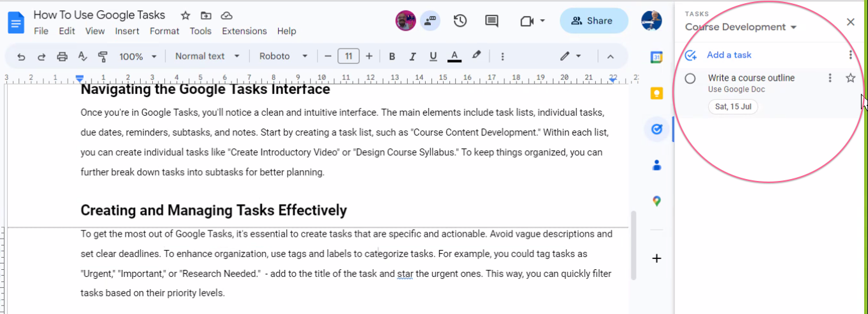
Task: Open Contacts in side panel
Action: click(x=656, y=165)
